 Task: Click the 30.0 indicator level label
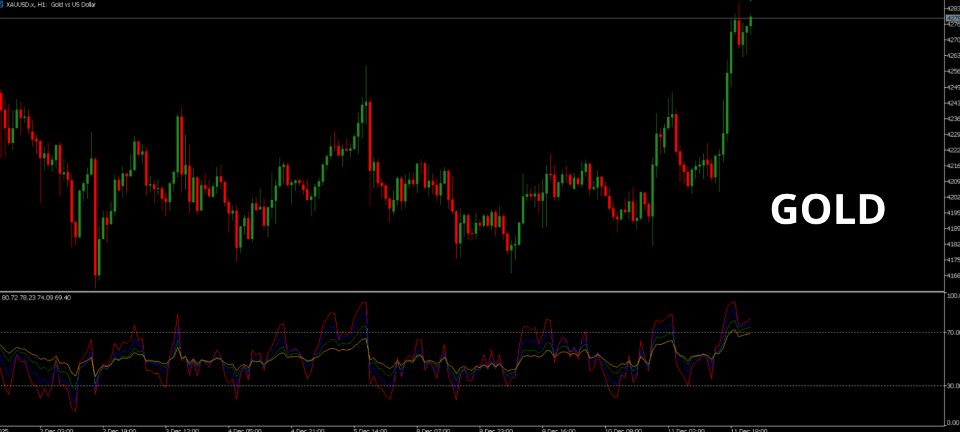[x=953, y=386]
